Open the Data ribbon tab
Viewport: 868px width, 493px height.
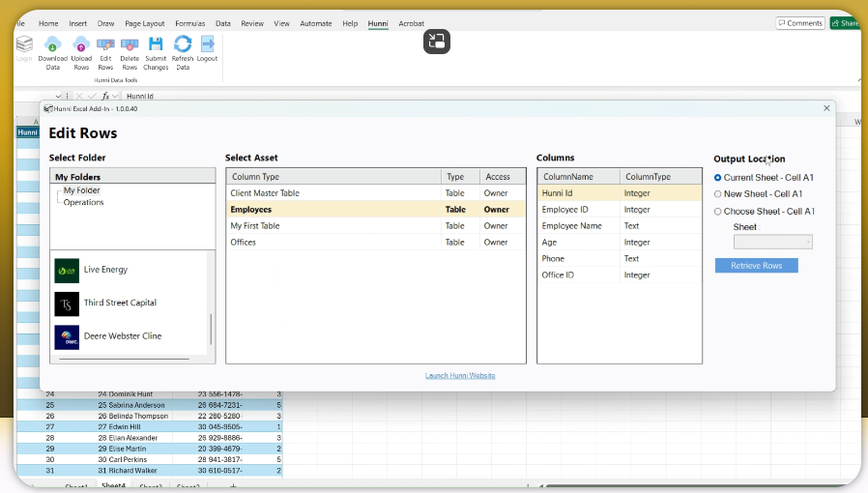(x=223, y=23)
